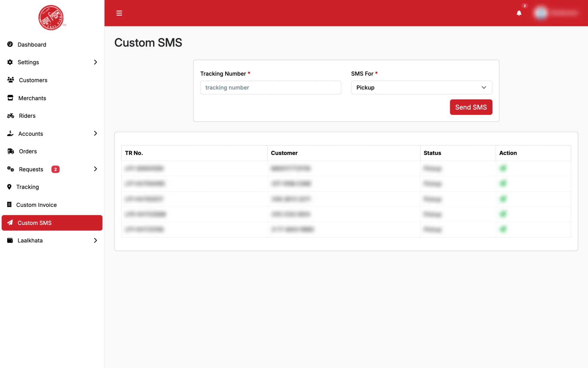Click the Settings gear icon
The width and height of the screenshot is (588, 368).
[10, 62]
